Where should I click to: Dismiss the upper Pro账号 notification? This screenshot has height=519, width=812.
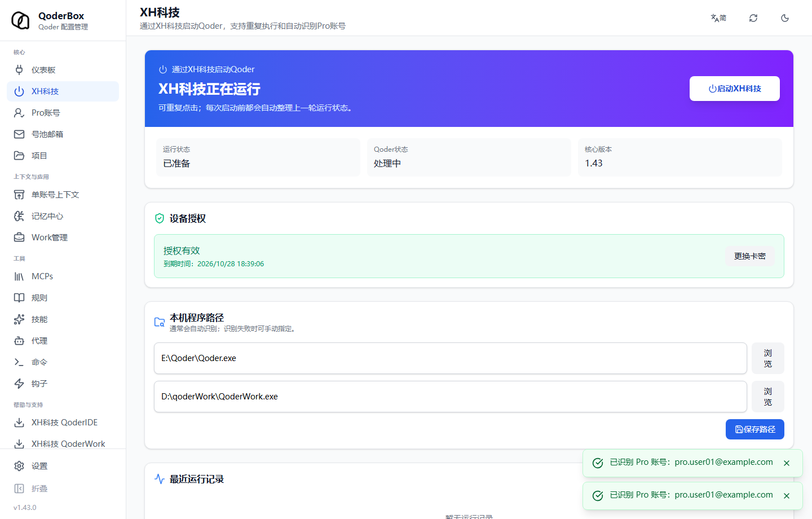pos(787,463)
